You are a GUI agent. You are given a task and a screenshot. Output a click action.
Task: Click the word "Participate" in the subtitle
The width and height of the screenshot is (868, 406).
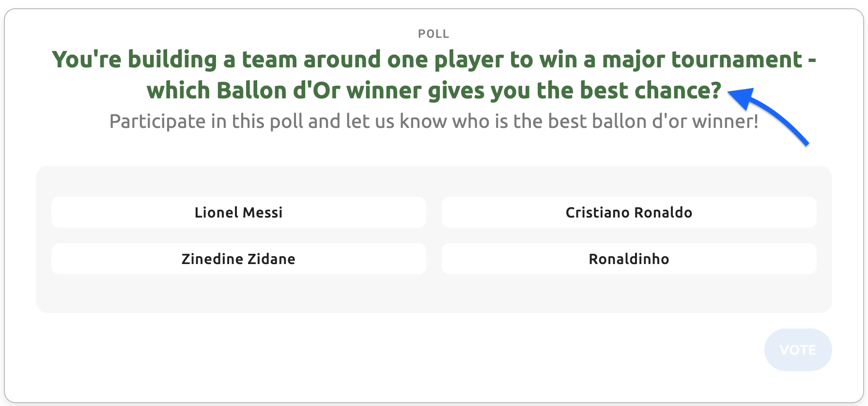click(157, 121)
